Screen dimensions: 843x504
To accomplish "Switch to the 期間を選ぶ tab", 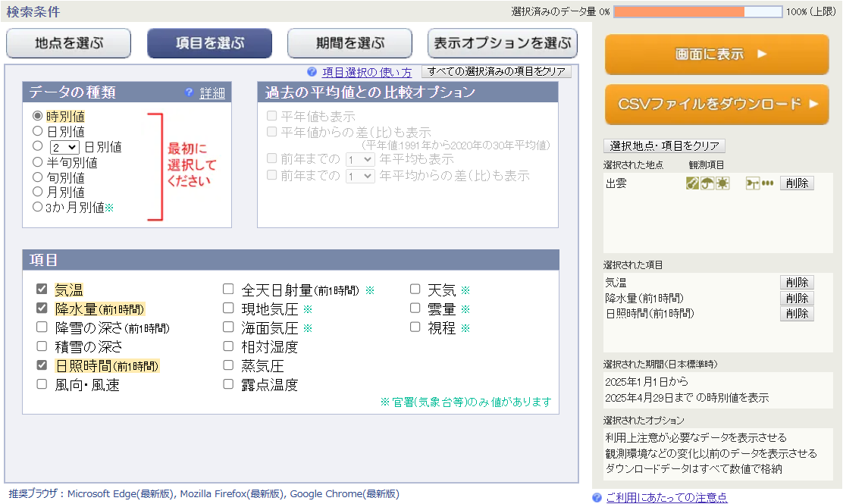I will [x=349, y=44].
